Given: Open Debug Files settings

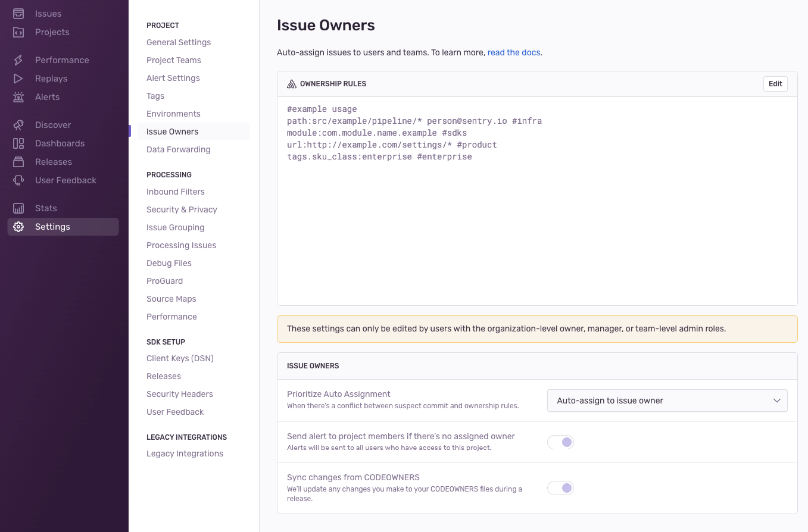Looking at the screenshot, I should 169,263.
